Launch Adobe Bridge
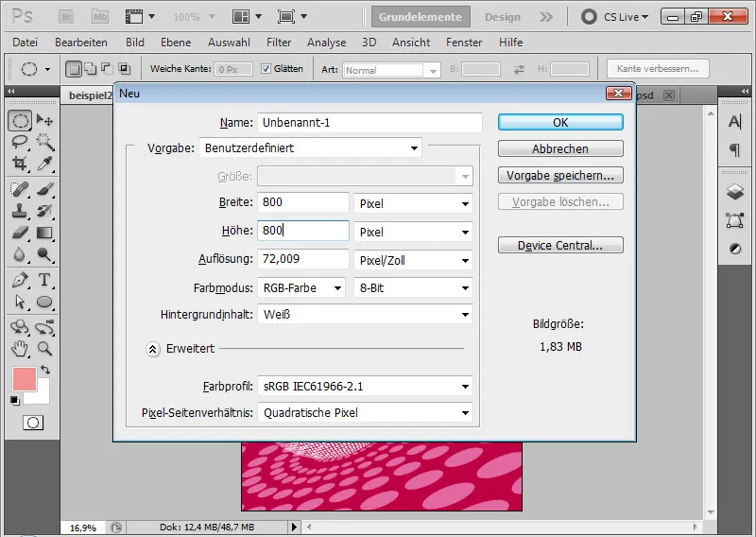Viewport: 756px width, 537px height. (x=66, y=17)
